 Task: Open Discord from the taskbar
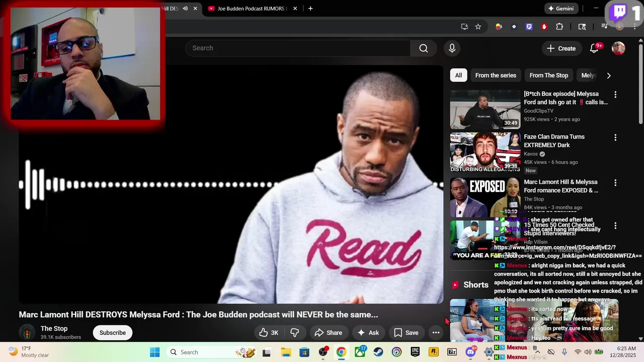pos(471,352)
